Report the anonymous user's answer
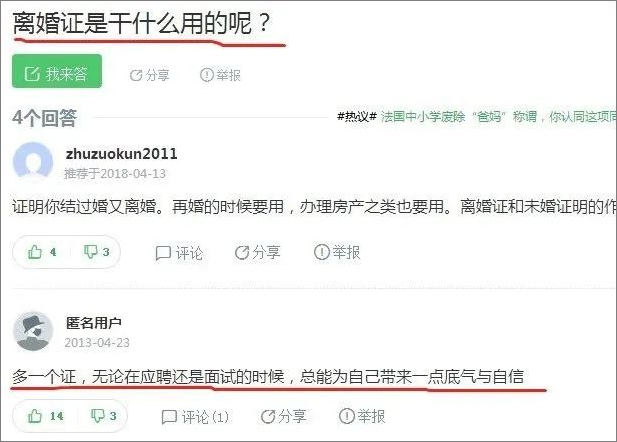 coord(362,416)
